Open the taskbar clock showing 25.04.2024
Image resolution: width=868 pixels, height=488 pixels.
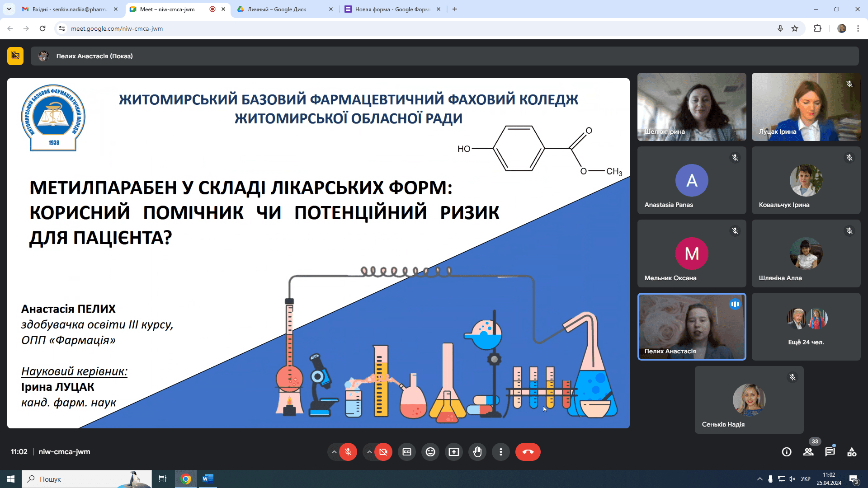829,479
